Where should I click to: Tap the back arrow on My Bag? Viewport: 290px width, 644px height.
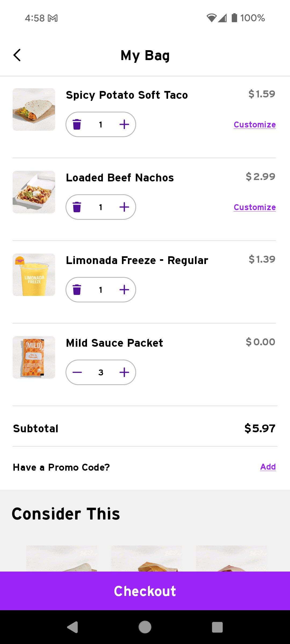click(17, 55)
